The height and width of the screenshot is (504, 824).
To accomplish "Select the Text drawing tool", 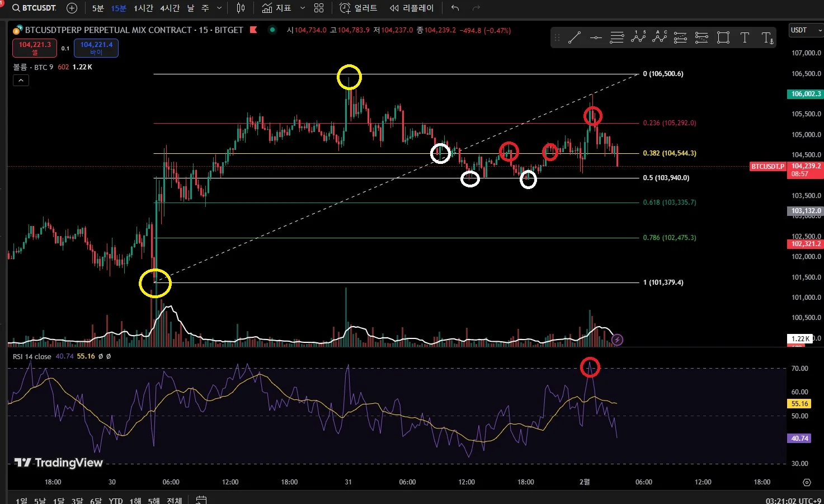I will coord(745,37).
